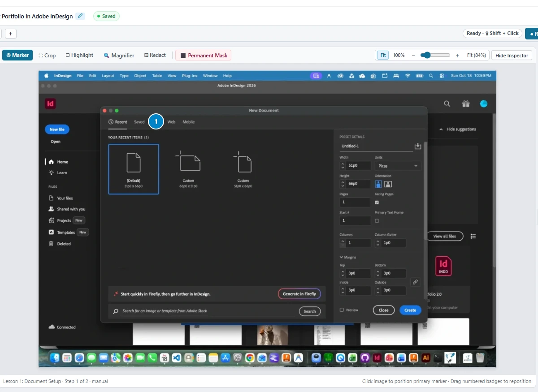Click the blue profile avatar icon
The width and height of the screenshot is (538, 392).
(x=484, y=103)
